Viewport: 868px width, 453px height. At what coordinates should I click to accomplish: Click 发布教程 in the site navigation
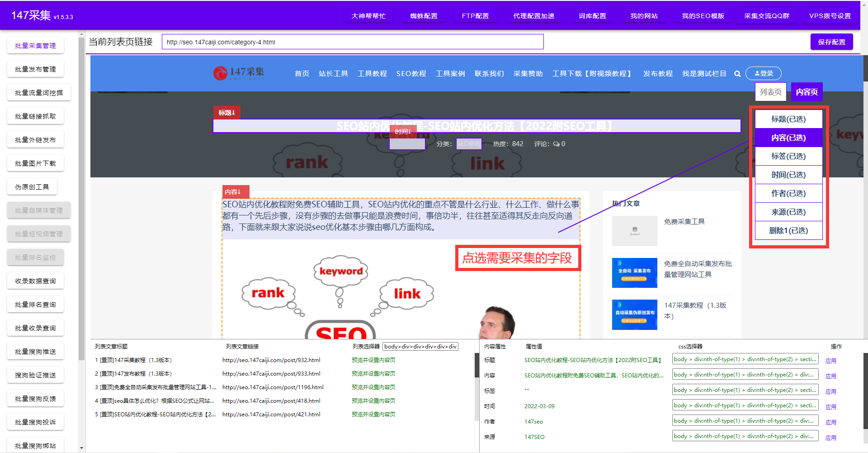[x=658, y=73]
